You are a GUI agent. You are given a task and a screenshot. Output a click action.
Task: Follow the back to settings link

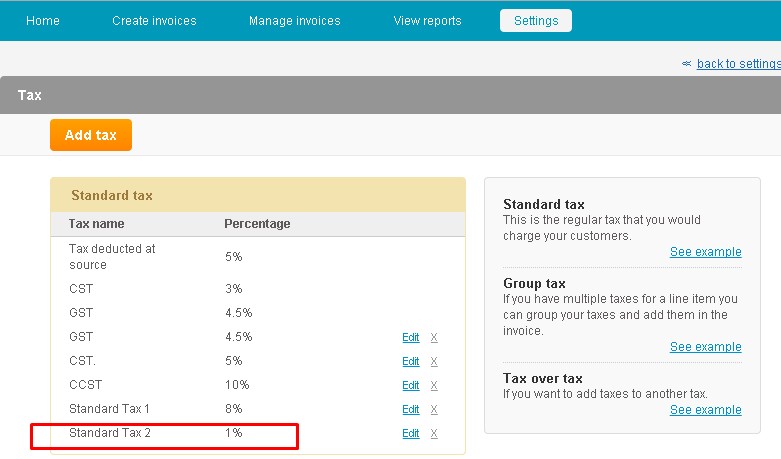[x=739, y=64]
